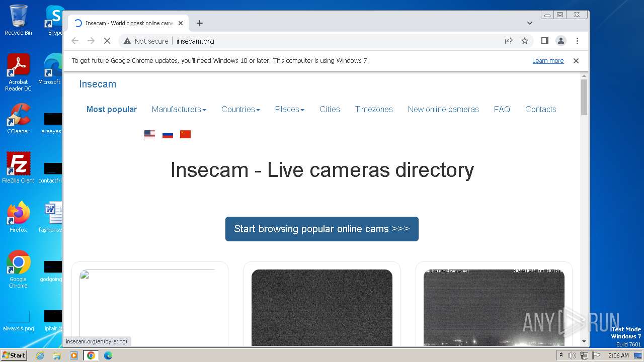This screenshot has height=362, width=644.
Task: Open the tab search chevron
Action: pos(530,23)
